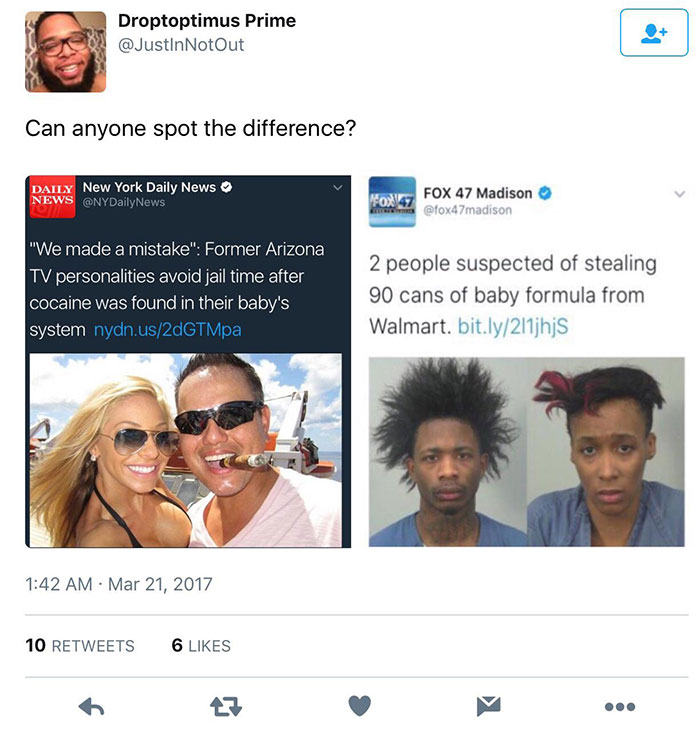Viewport: 700px width, 734px height.
Task: Click the 1:42 AM Mar 21, 2017 timestamp
Action: click(119, 584)
